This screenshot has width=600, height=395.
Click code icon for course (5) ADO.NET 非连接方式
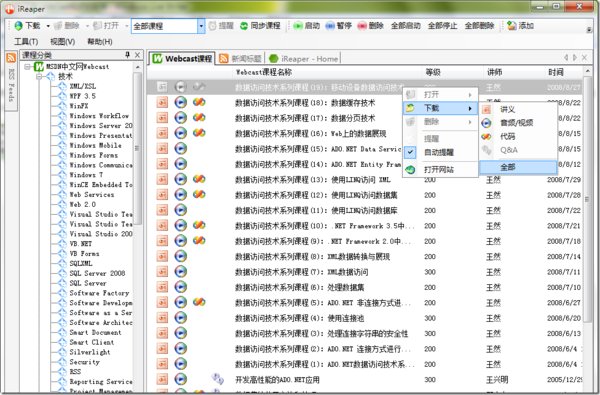click(x=199, y=302)
